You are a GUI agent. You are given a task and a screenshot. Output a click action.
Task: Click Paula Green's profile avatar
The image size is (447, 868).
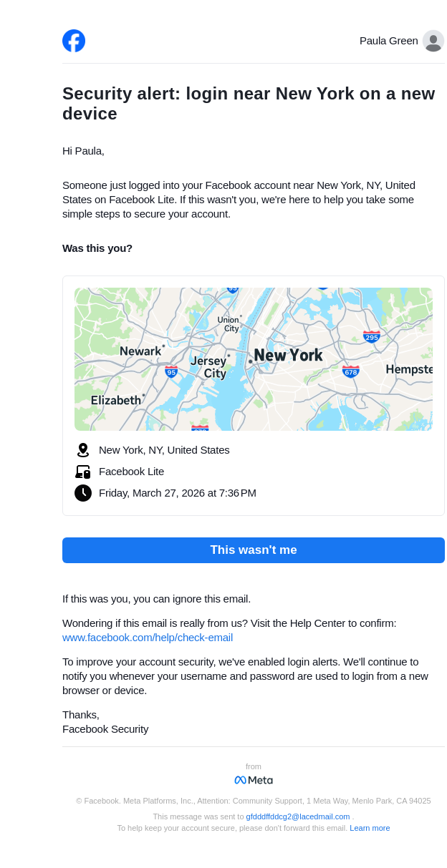coord(433,41)
